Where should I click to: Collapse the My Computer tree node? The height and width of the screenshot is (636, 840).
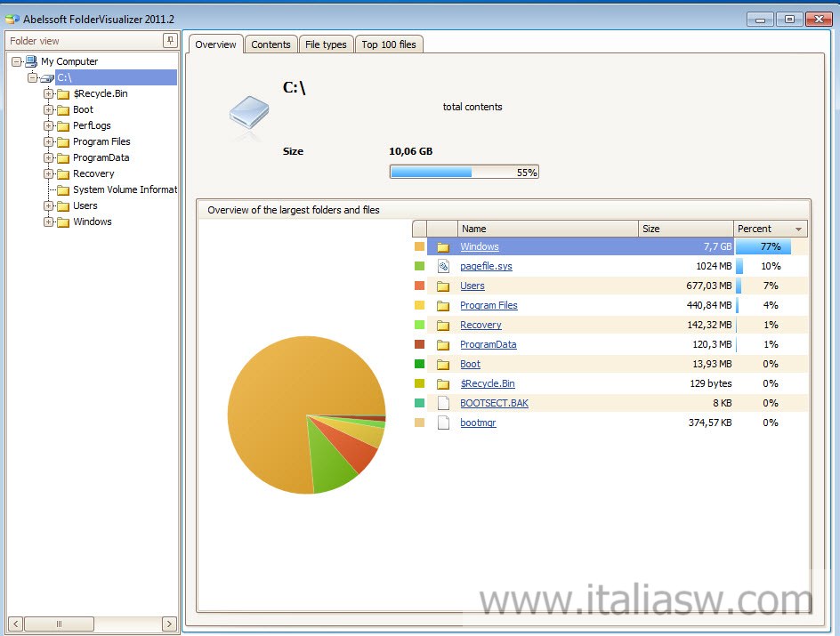(17, 61)
